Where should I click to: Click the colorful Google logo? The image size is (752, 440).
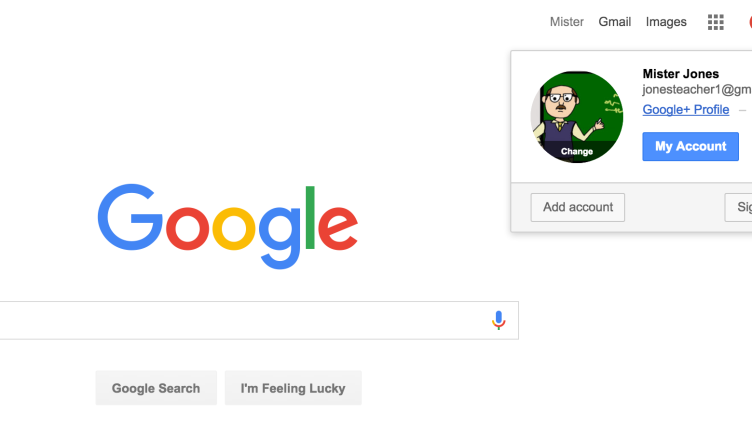(227, 226)
